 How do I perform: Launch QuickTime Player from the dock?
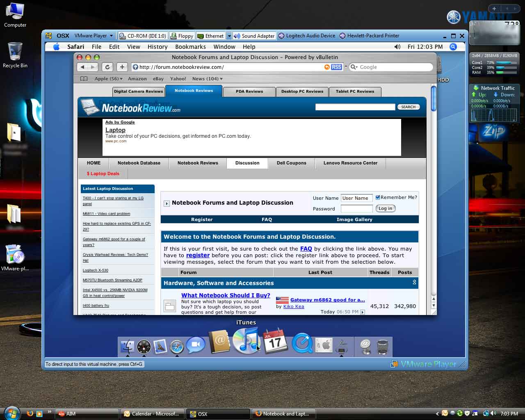(x=302, y=344)
